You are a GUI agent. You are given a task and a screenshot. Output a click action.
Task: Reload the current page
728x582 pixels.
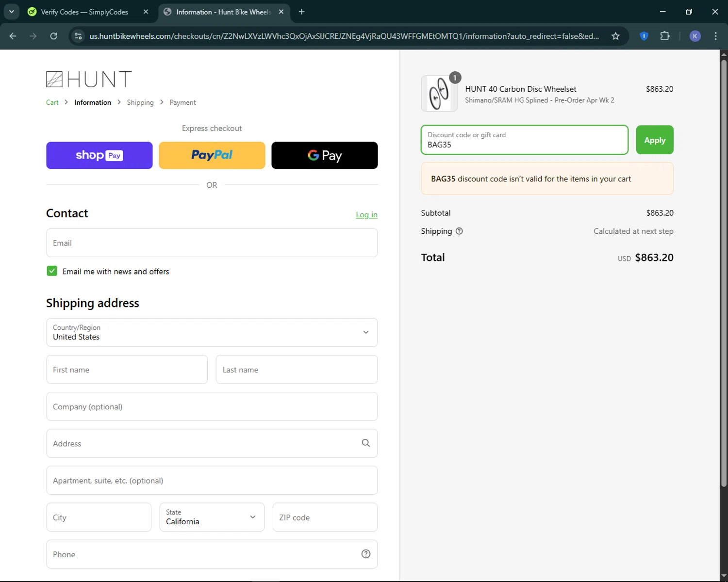54,36
